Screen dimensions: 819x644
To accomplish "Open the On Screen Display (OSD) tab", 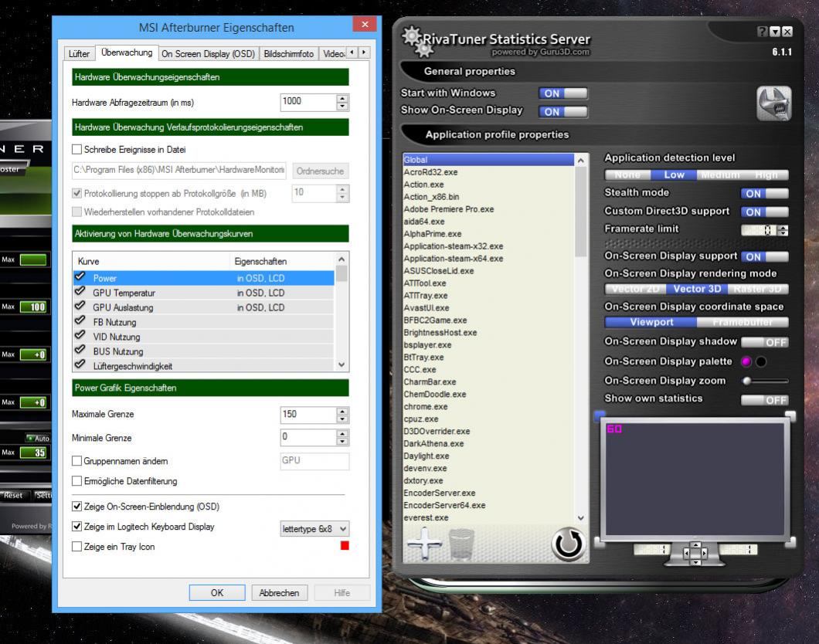I will [x=208, y=54].
